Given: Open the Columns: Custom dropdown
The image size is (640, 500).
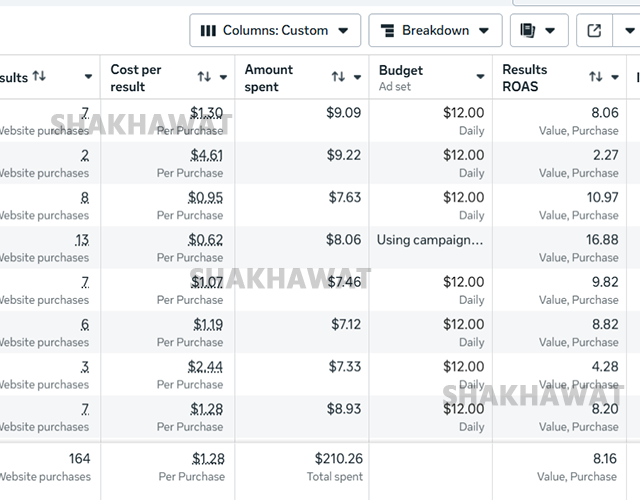Looking at the screenshot, I should click(x=275, y=30).
